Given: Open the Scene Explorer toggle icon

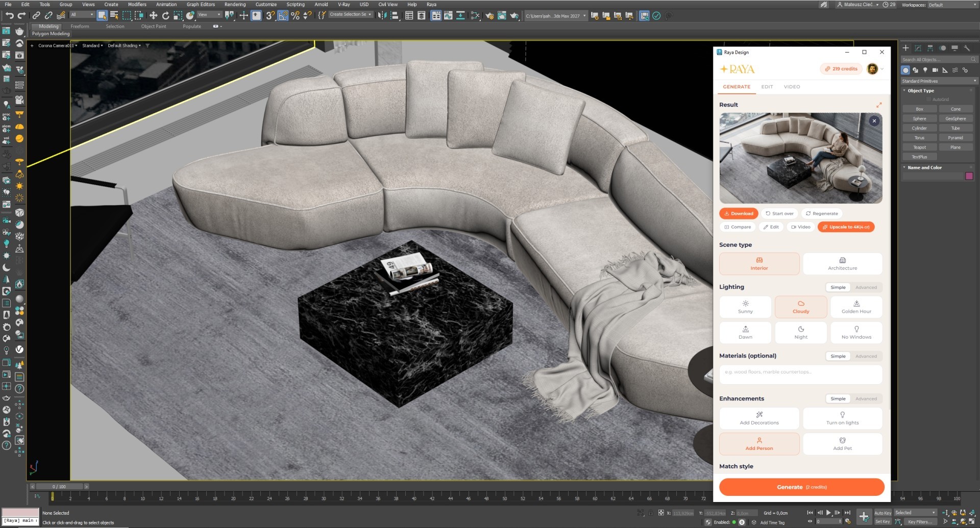Looking at the screenshot, I should [409, 16].
